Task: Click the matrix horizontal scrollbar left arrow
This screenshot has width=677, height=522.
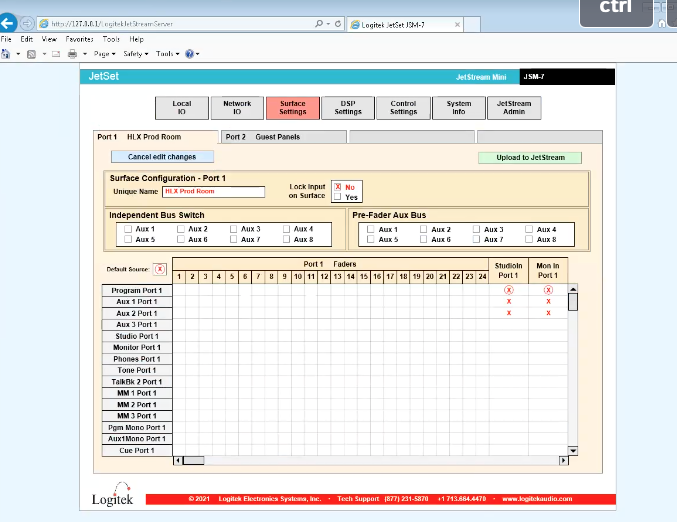Action: point(178,461)
